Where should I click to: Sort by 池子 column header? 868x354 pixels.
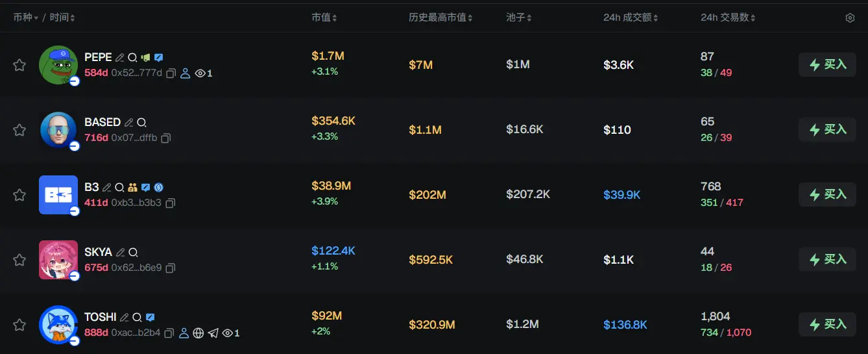(x=519, y=18)
